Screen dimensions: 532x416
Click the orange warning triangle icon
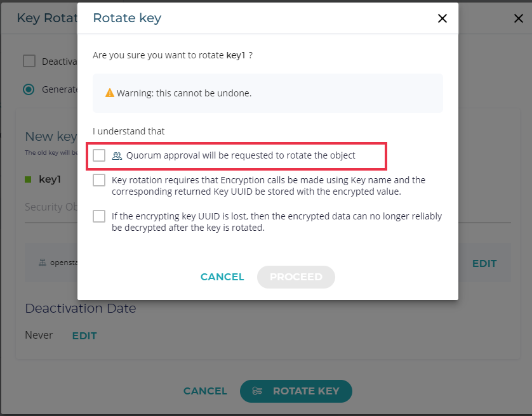pyautogui.click(x=110, y=93)
